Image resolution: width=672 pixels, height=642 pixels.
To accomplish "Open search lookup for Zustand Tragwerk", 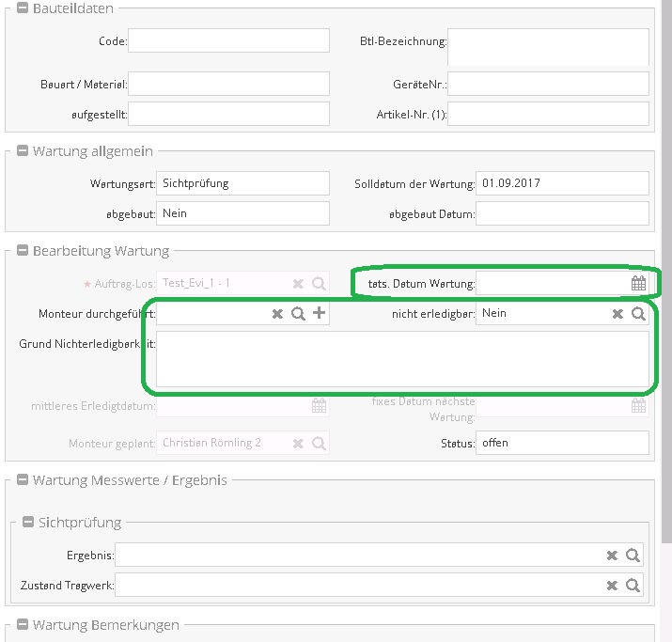I will tap(633, 586).
